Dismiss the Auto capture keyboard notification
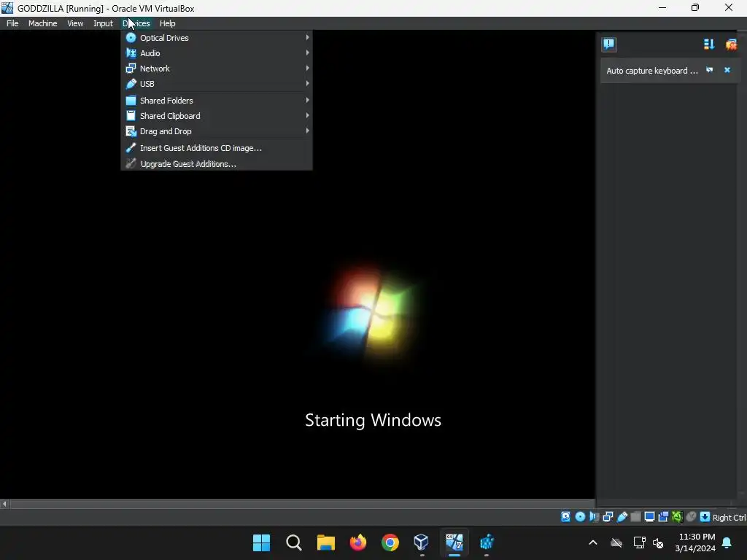 [727, 70]
